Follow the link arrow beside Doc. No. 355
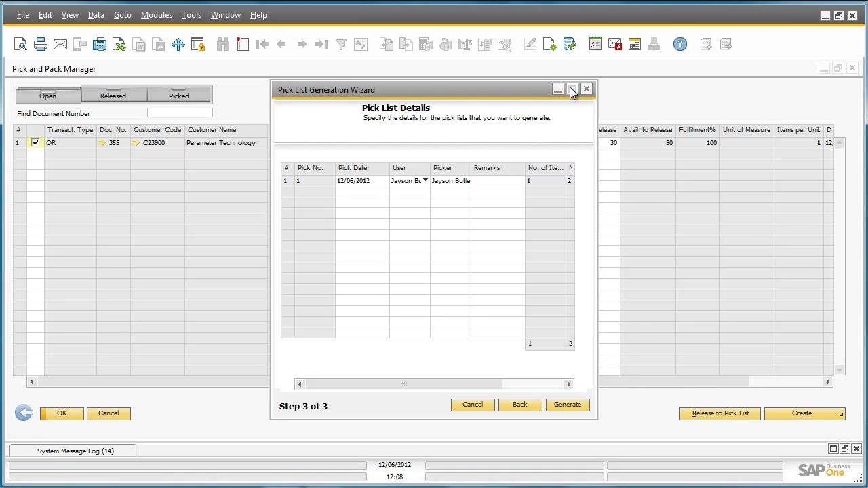The height and width of the screenshot is (488, 868). click(x=102, y=143)
